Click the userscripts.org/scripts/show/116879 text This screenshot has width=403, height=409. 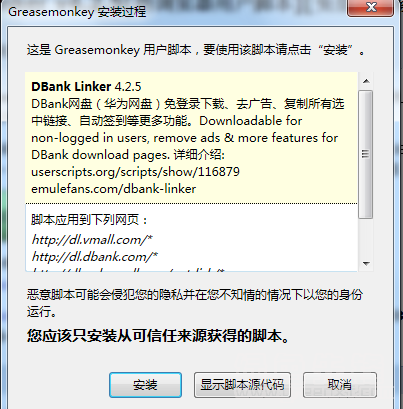(x=135, y=172)
